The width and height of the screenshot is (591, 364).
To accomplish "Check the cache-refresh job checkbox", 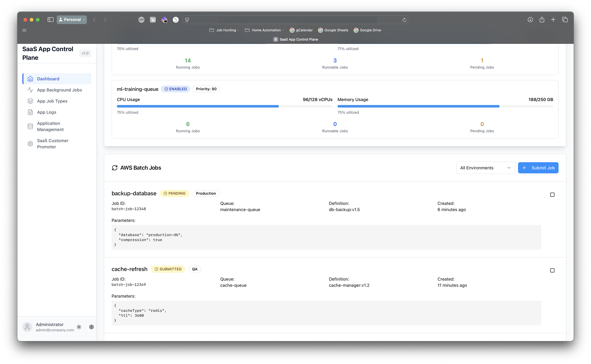I will pos(552,270).
